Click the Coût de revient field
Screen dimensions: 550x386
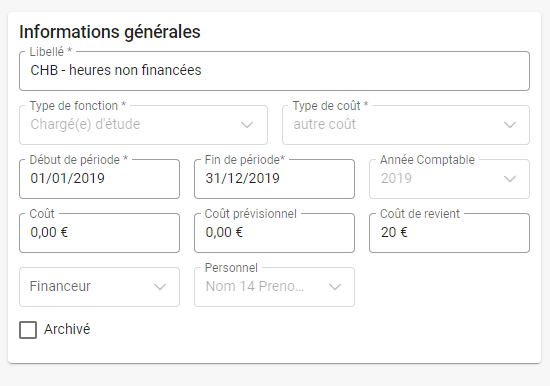point(449,233)
